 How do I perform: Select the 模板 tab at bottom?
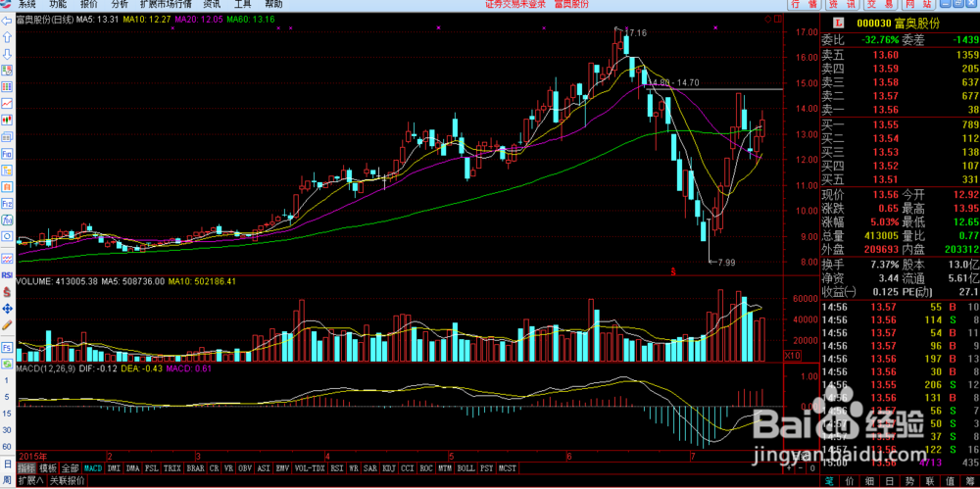tap(49, 467)
